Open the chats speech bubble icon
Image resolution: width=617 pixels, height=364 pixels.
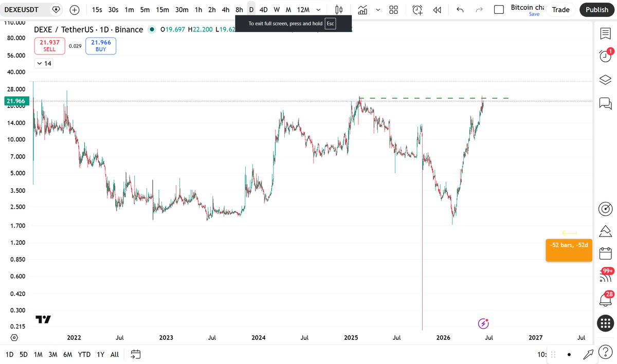pyautogui.click(x=605, y=103)
